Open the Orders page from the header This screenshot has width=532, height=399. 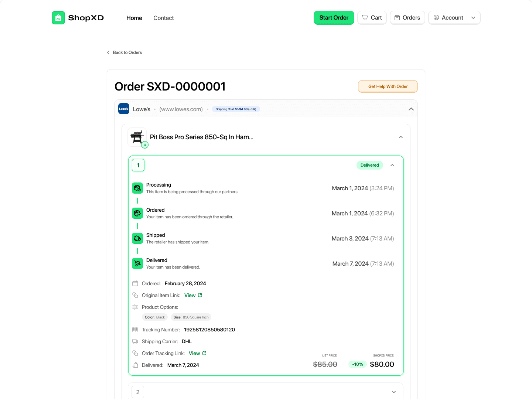point(407,18)
